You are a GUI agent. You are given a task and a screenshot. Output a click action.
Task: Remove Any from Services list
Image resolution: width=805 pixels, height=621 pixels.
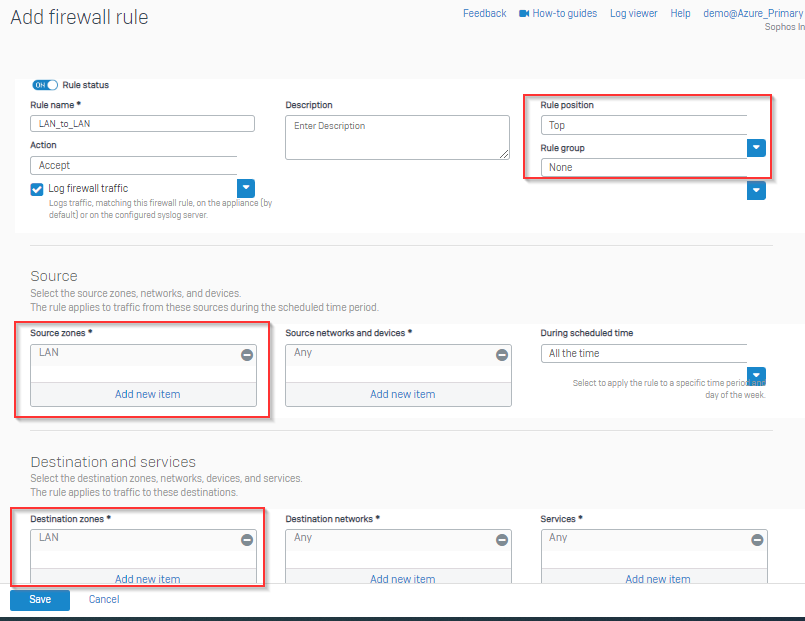click(757, 540)
